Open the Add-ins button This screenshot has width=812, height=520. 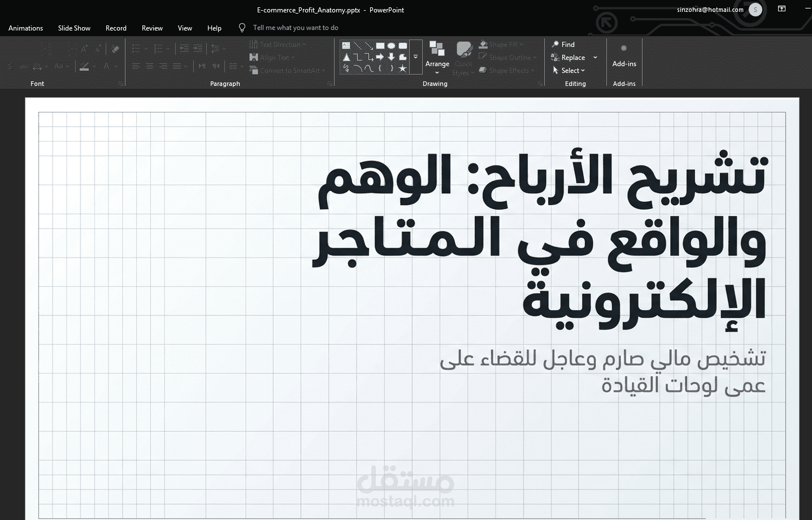click(624, 57)
